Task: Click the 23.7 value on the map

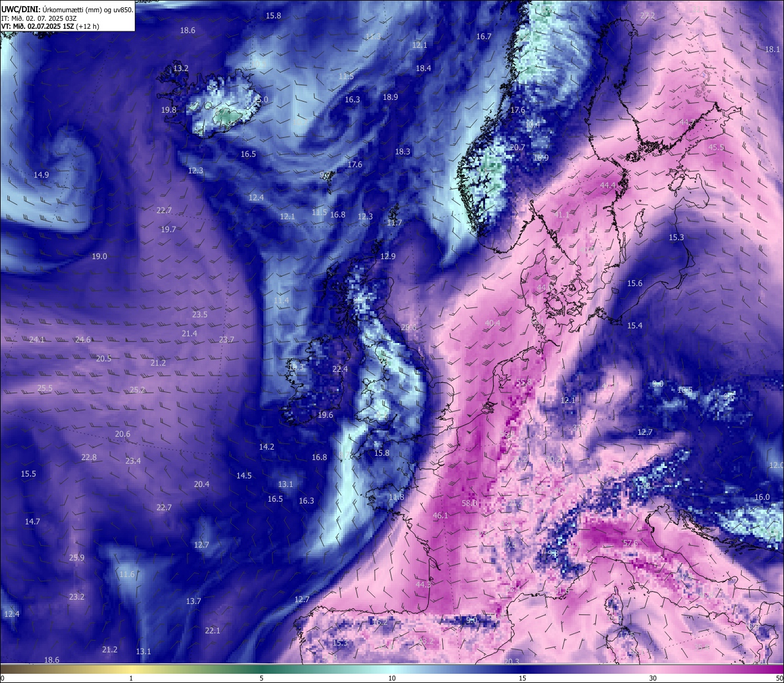Action: click(227, 340)
